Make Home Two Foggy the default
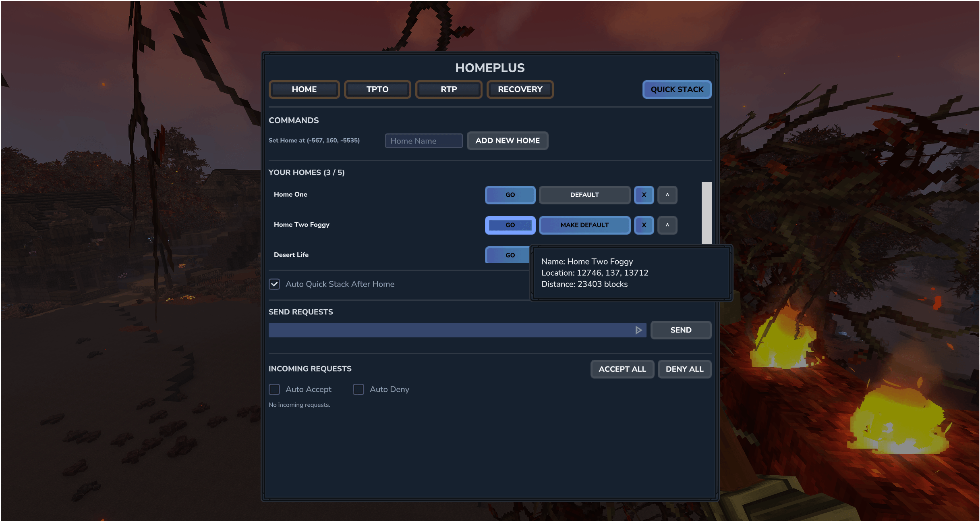 584,225
